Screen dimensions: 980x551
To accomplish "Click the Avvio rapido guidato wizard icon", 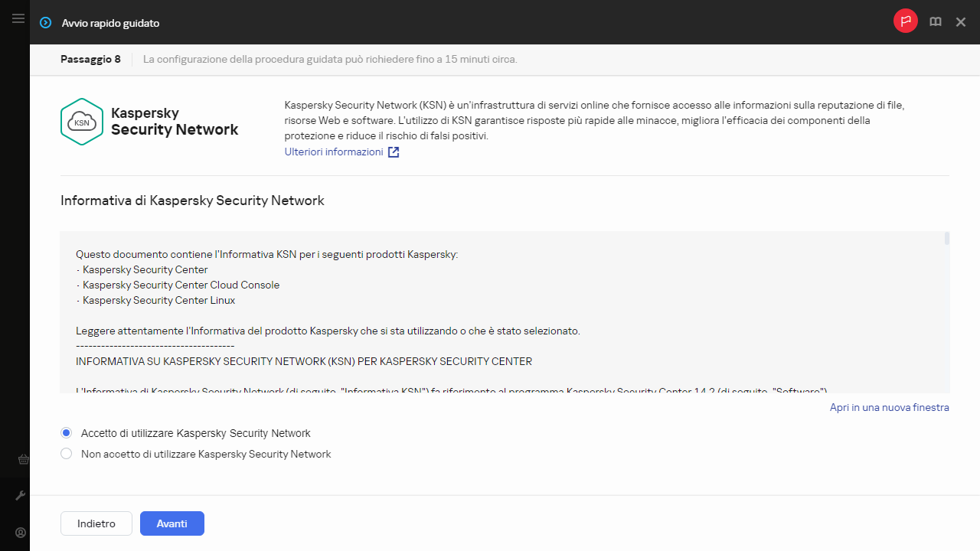I will pos(45,23).
